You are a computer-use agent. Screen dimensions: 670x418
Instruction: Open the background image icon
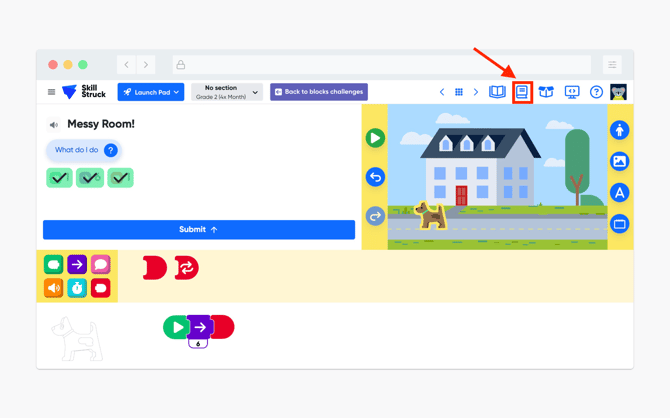pyautogui.click(x=620, y=162)
